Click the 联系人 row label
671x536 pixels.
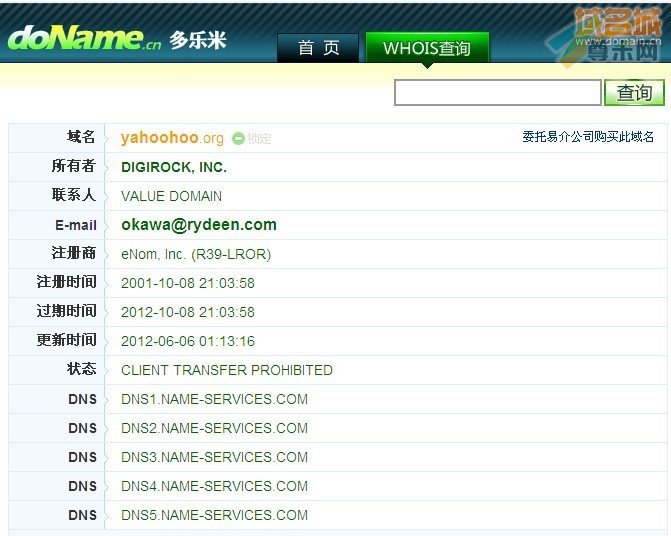pyautogui.click(x=74, y=195)
